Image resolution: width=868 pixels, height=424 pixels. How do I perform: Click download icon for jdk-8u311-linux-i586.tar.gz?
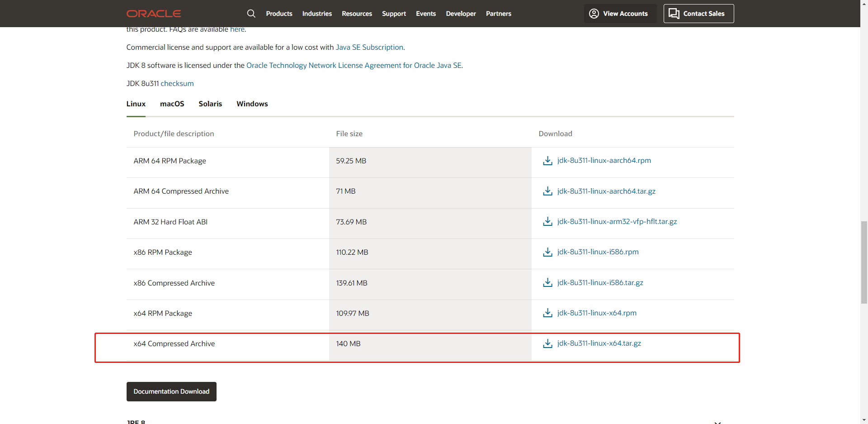[x=547, y=282]
